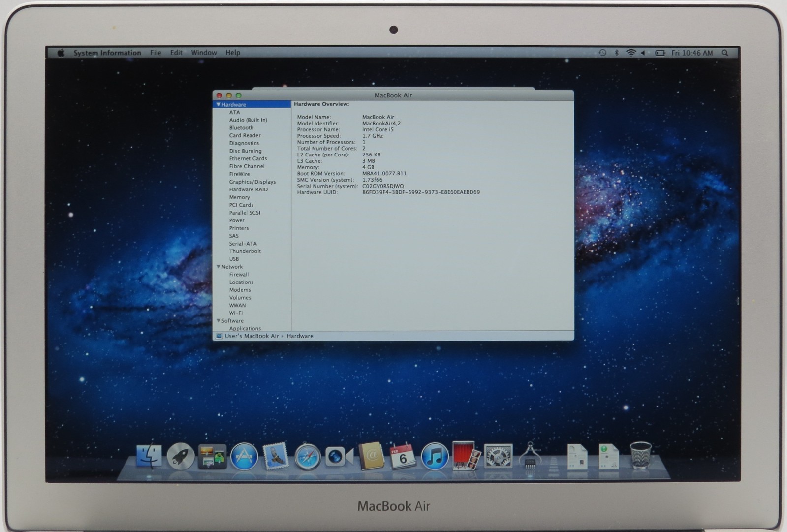Open the Wi-Fi status menu
This screenshot has width=787, height=532.
[x=630, y=53]
